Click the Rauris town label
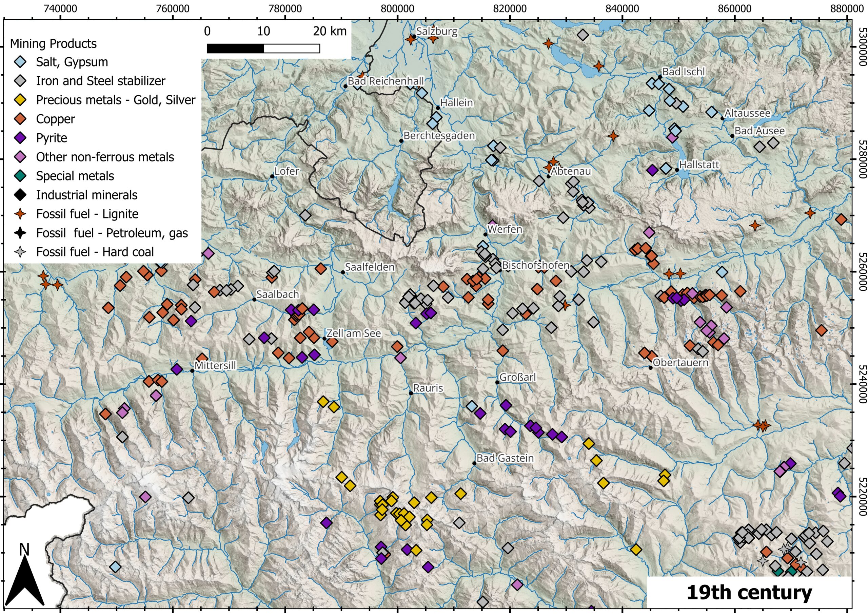 [428, 388]
